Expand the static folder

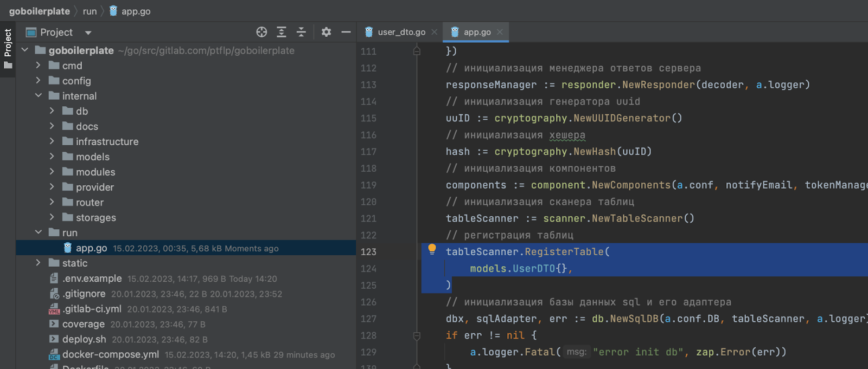click(39, 263)
